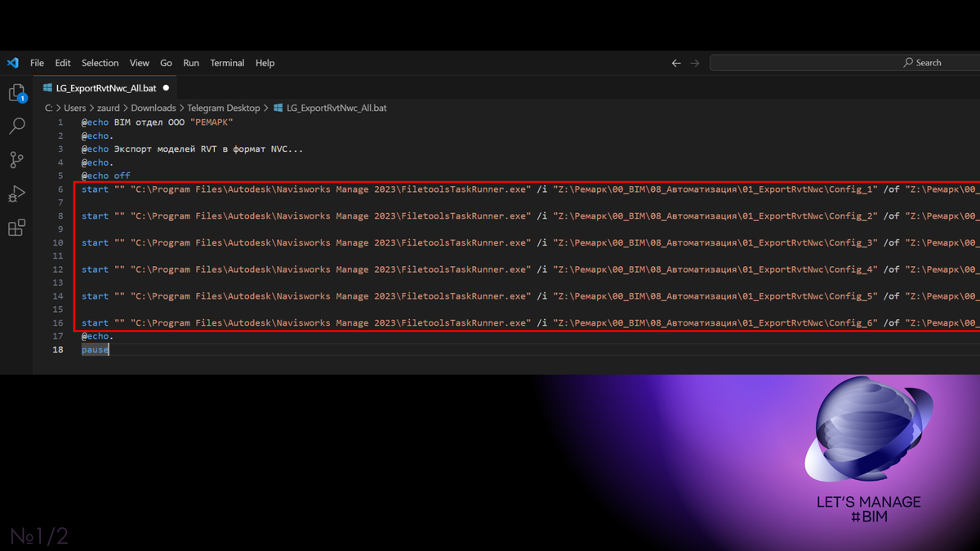Click "@echo." on line 17

click(97, 336)
